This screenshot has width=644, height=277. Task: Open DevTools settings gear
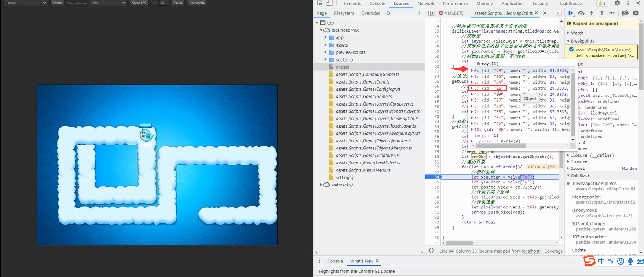tap(618, 4)
